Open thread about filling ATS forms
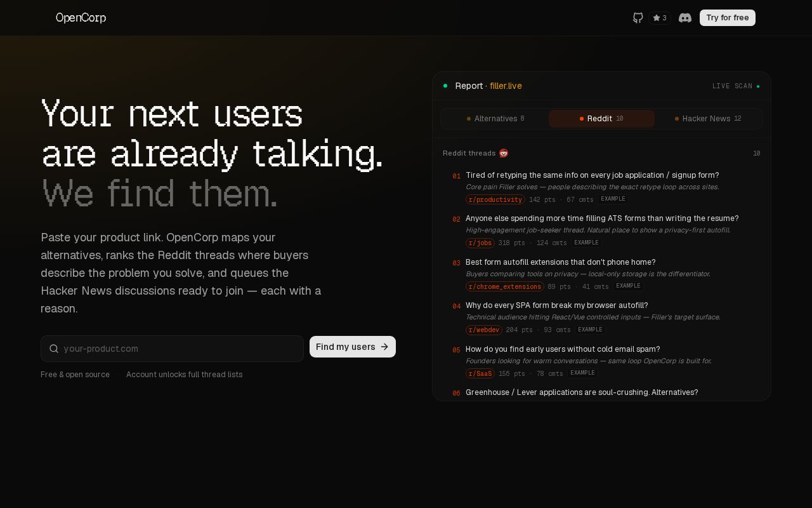The height and width of the screenshot is (508, 812). tap(602, 218)
